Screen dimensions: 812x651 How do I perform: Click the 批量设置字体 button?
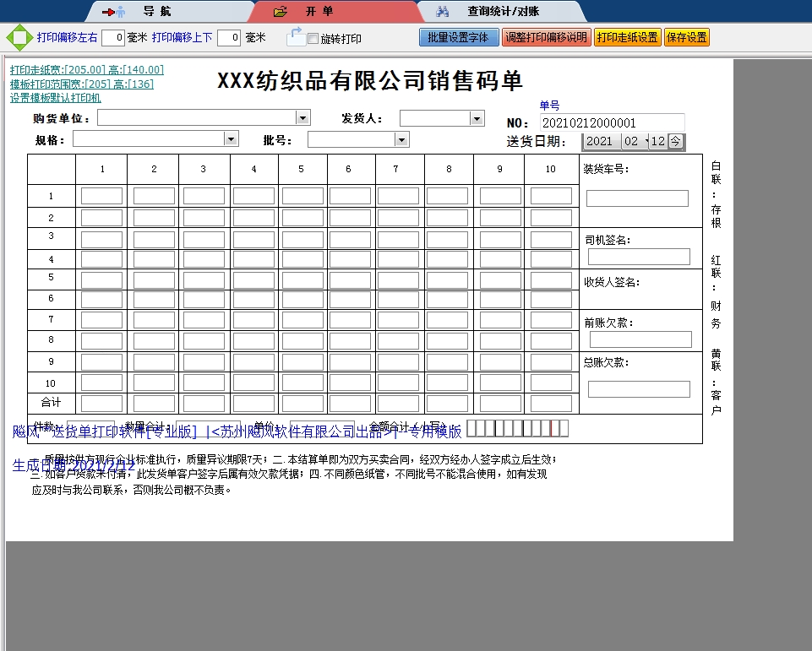(x=458, y=38)
